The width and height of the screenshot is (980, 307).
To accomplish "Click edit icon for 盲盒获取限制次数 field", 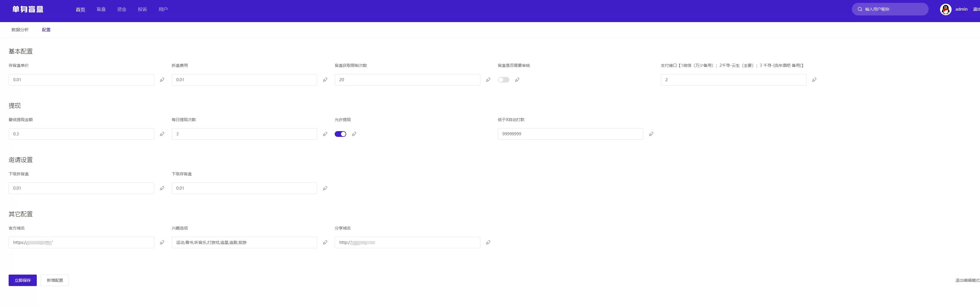I will coord(488,80).
